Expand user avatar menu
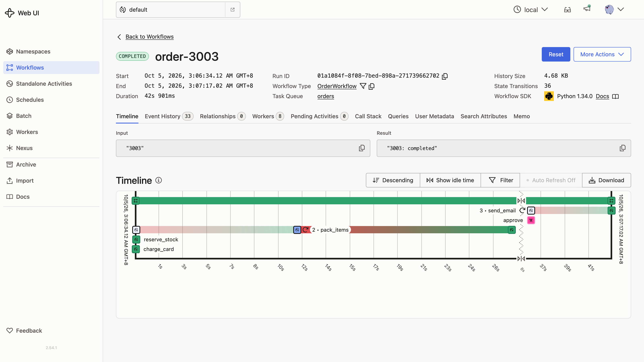Image resolution: width=644 pixels, height=362 pixels. (x=615, y=9)
